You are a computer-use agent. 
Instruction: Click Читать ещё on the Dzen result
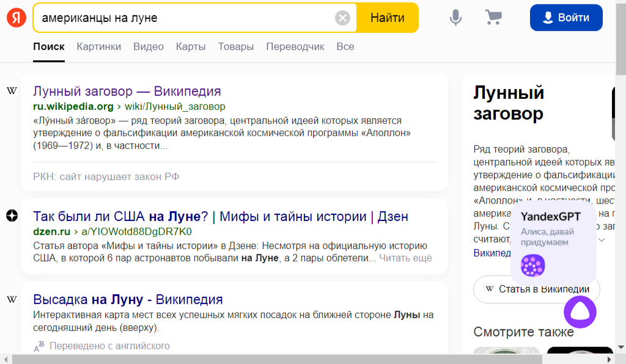(x=405, y=258)
